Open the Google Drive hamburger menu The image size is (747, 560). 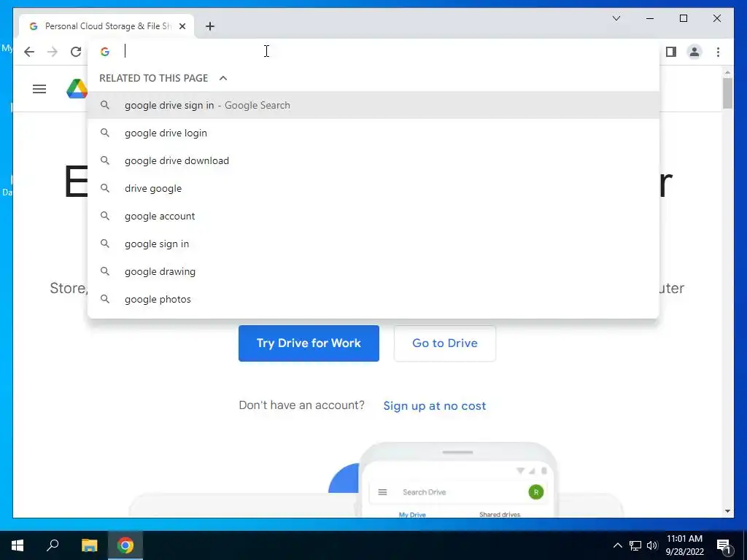coord(39,89)
